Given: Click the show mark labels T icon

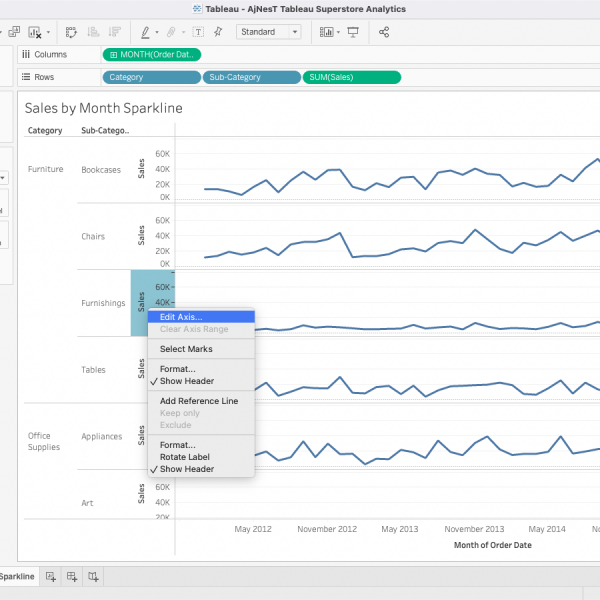Looking at the screenshot, I should point(198,32).
